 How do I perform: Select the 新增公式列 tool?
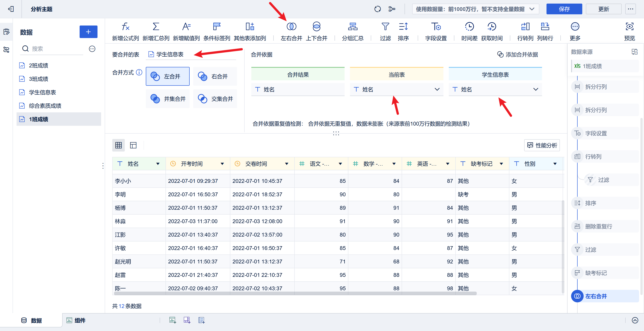pyautogui.click(x=125, y=31)
